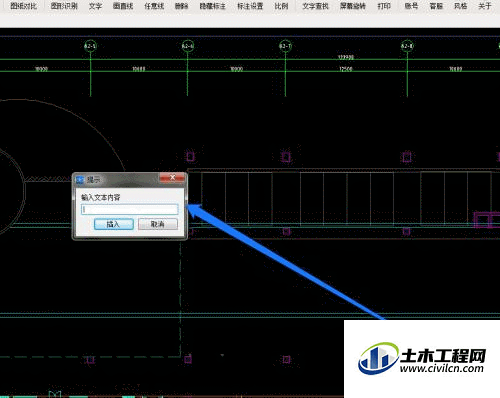
Task: Close the 提示 prompt dialog
Action: (x=172, y=177)
